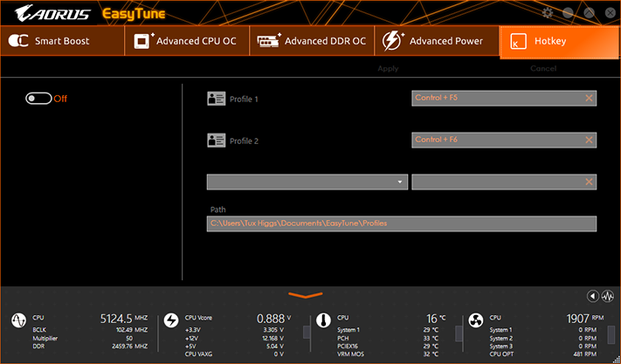This screenshot has width=621, height=364.
Task: Click the Profile 1 card icon
Action: (x=217, y=99)
